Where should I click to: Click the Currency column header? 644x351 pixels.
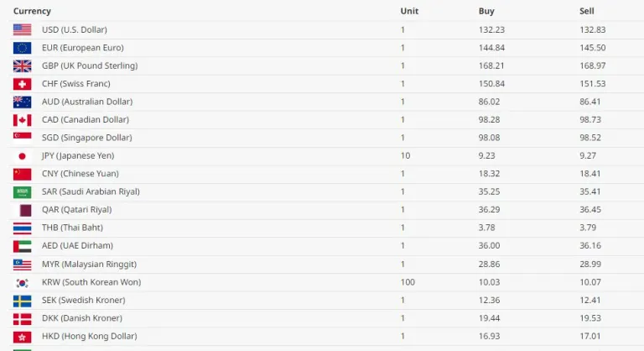[x=32, y=11]
